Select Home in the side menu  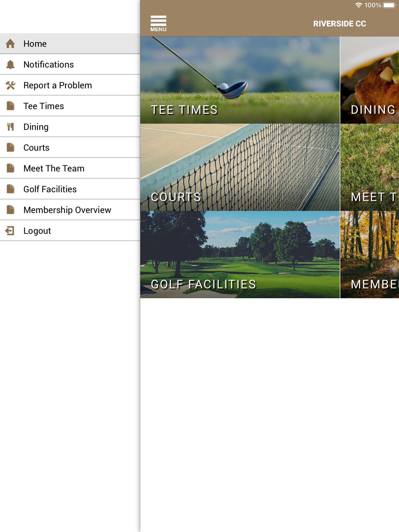[x=70, y=44]
